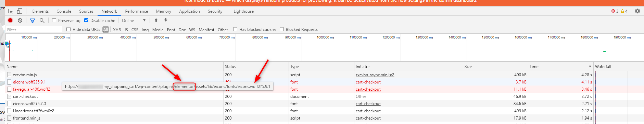Select the failed eicons.woff2?5.9.1 request
Image resolution: width=644 pixels, height=124 pixels.
[x=29, y=82]
